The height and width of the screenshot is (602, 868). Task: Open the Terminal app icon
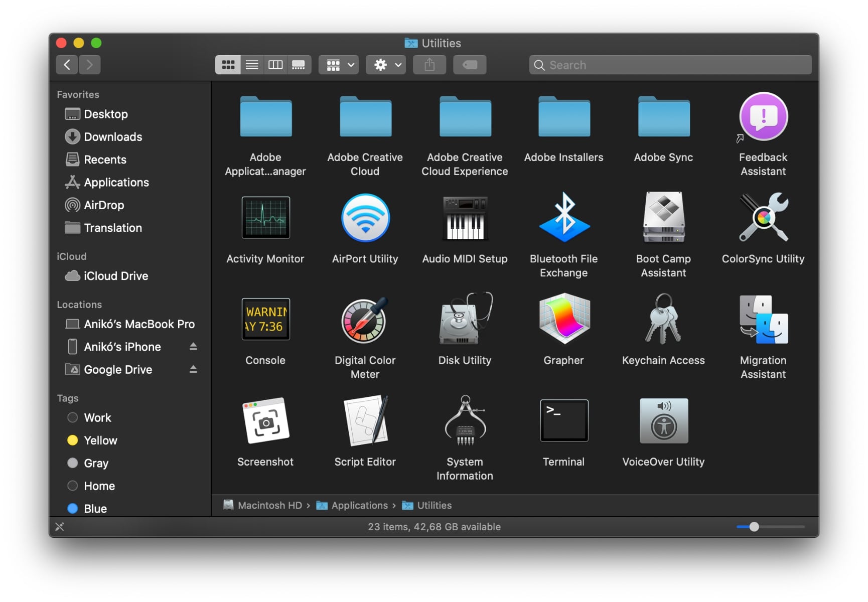563,420
